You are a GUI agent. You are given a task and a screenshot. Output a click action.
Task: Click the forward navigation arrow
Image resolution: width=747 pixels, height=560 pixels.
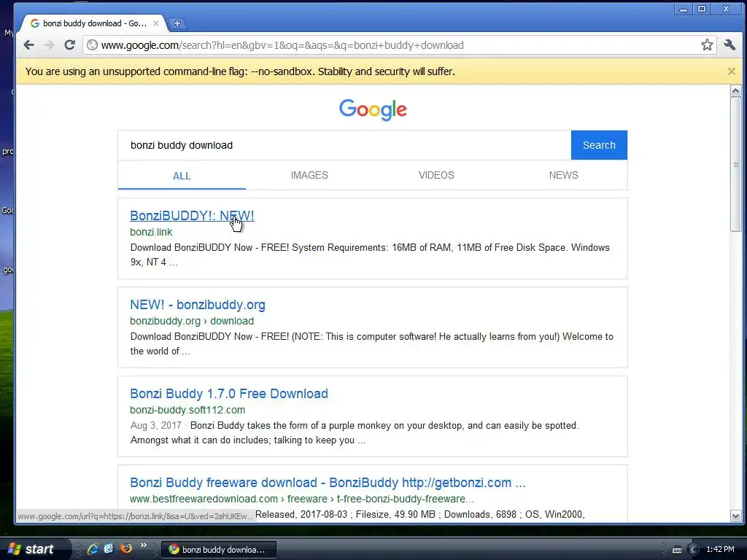coord(49,45)
